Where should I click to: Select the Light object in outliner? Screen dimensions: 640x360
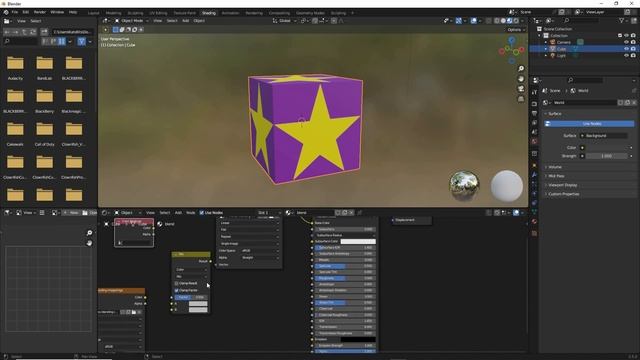pyautogui.click(x=561, y=55)
